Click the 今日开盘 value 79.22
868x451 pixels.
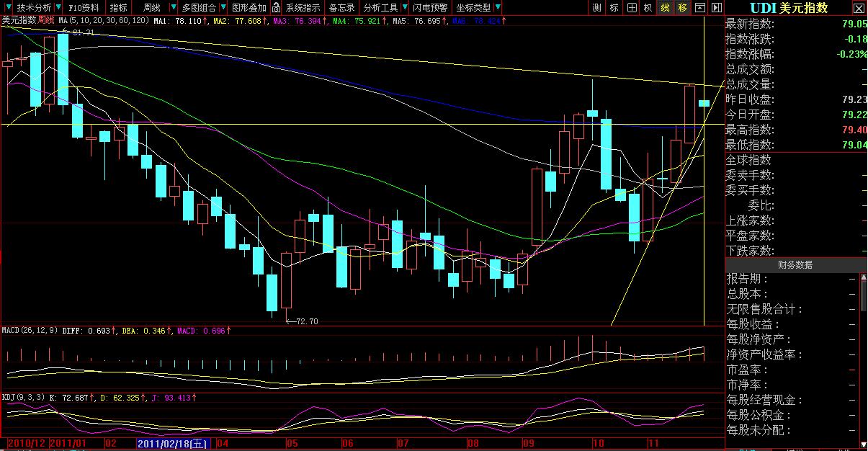855,115
